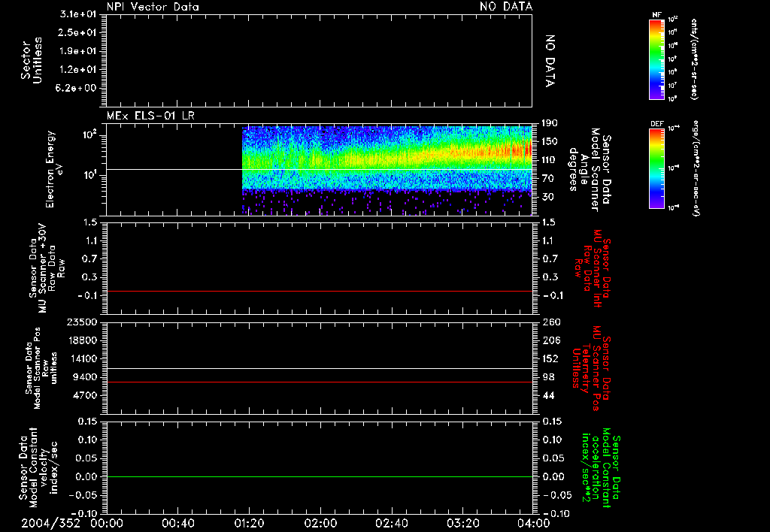Click the 'Model Scanner Pos Raw unitless' label

[41, 368]
